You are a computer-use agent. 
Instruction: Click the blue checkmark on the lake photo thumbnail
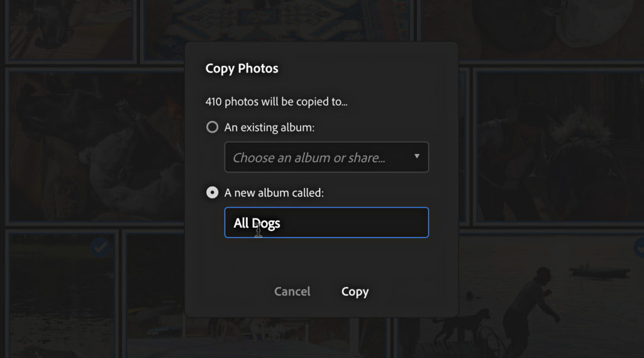[100, 247]
